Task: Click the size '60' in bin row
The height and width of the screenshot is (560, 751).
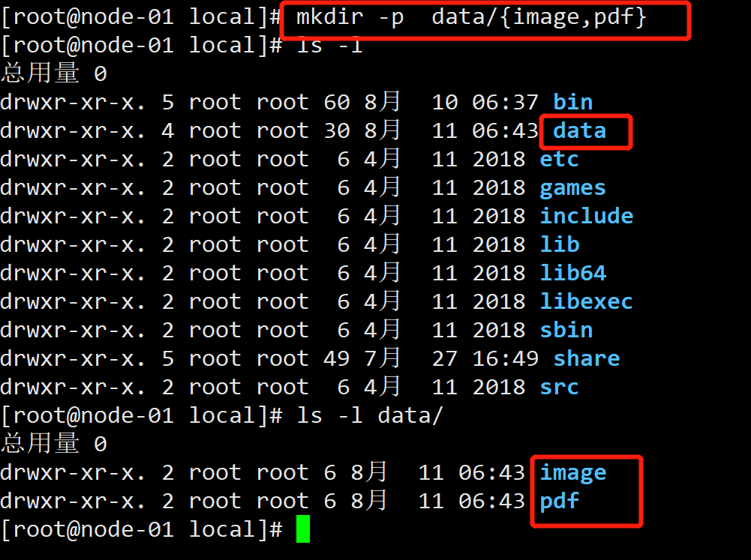Action: pyautogui.click(x=337, y=102)
